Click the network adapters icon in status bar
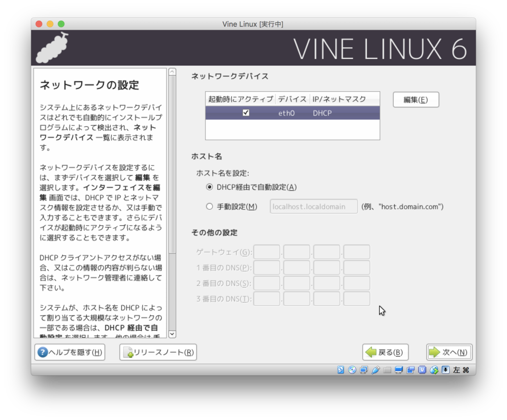Screen dimensions: 507x420 pyautogui.click(x=364, y=370)
